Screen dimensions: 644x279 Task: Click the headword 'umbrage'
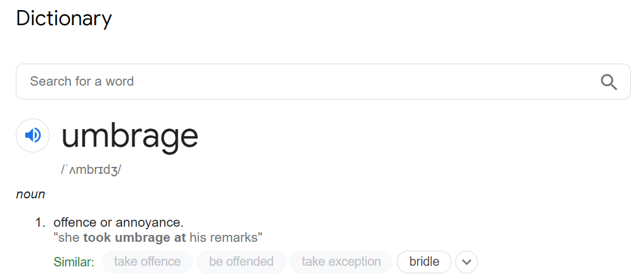(x=130, y=136)
